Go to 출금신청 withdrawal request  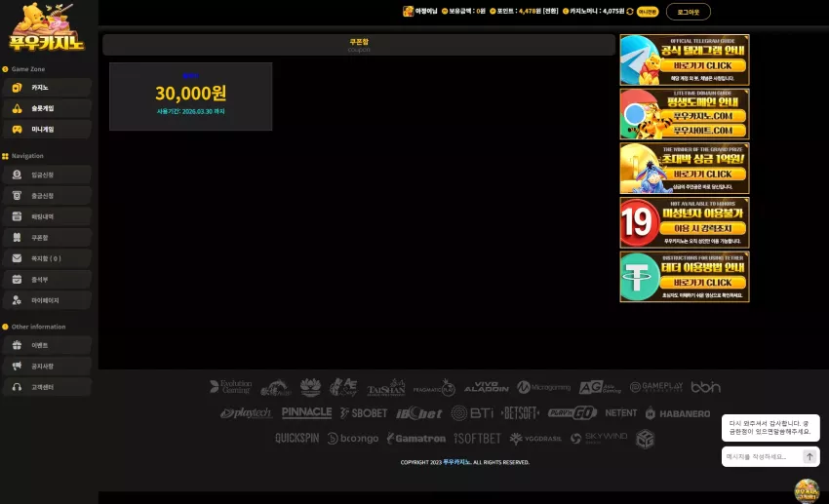point(47,196)
